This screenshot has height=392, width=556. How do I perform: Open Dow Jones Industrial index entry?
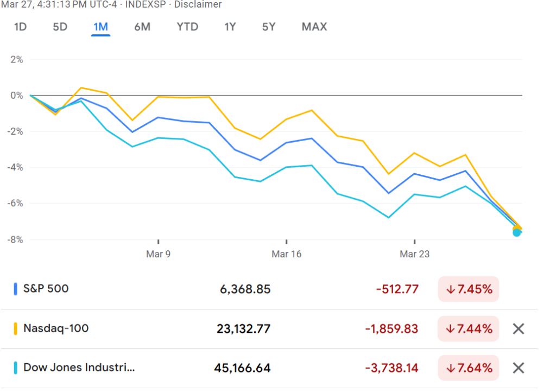coord(79,368)
